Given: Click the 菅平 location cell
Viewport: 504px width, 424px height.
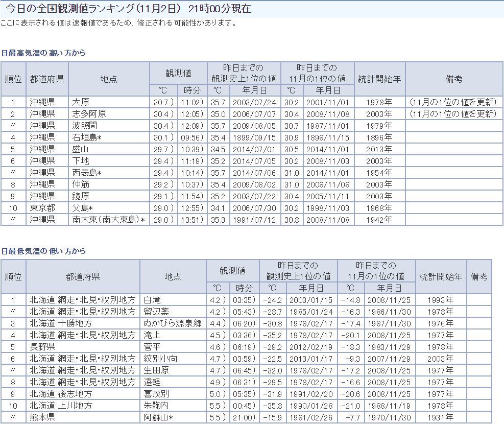Looking at the screenshot, I should pos(173,347).
